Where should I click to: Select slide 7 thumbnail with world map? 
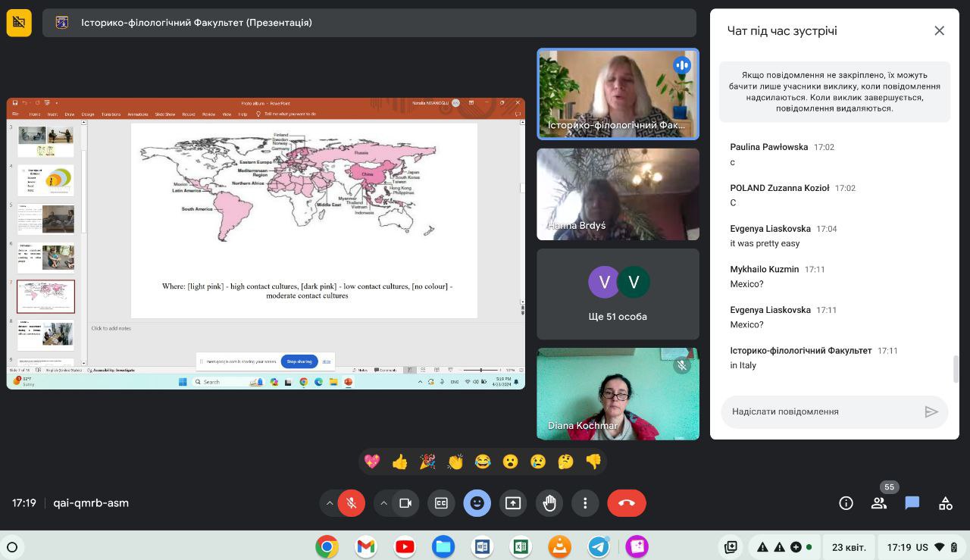click(46, 296)
